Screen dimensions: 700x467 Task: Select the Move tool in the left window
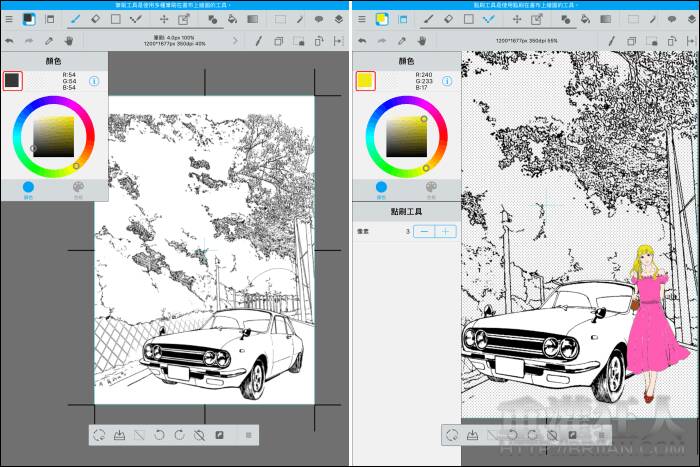tap(164, 19)
